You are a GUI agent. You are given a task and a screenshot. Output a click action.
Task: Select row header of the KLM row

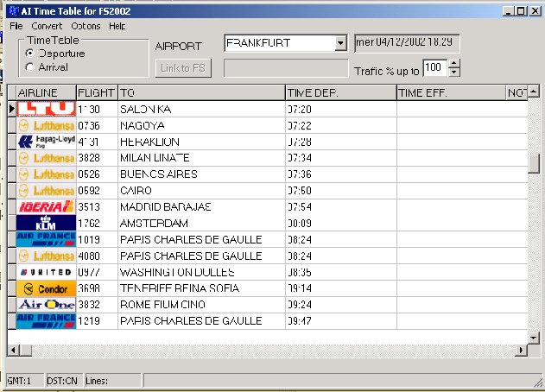12,223
